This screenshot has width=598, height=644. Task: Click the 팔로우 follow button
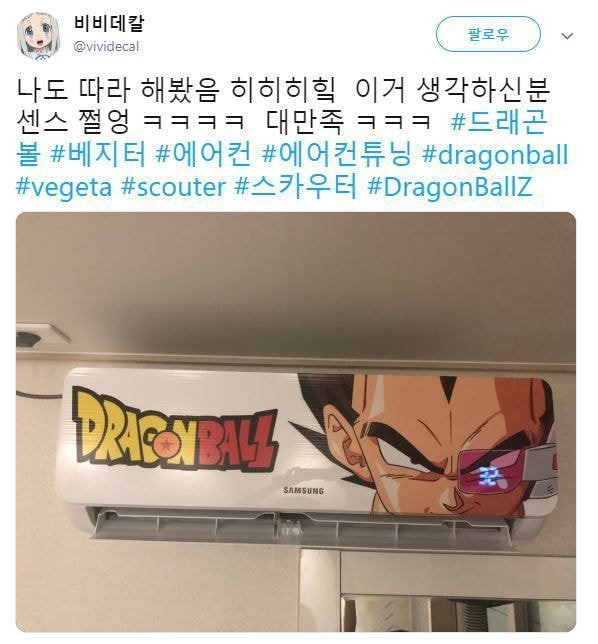coord(488,34)
